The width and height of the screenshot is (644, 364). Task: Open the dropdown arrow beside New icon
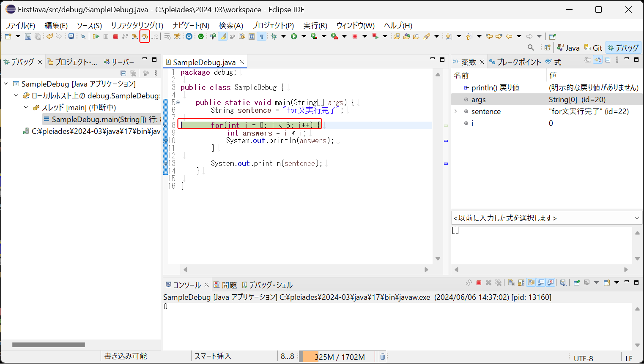tap(18, 36)
